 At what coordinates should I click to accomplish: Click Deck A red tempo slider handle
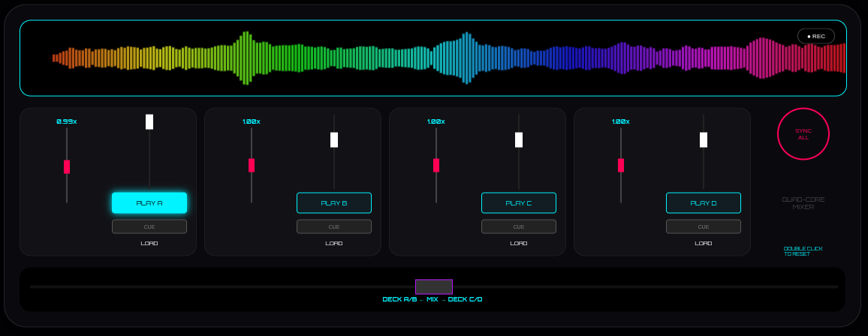(67, 166)
